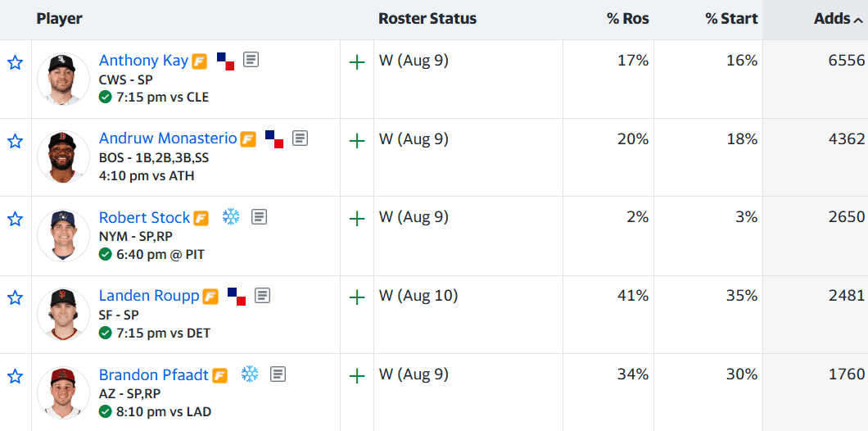The image size is (868, 431).
Task: Open player notes icon for Anthony Kay
Action: pyautogui.click(x=251, y=59)
